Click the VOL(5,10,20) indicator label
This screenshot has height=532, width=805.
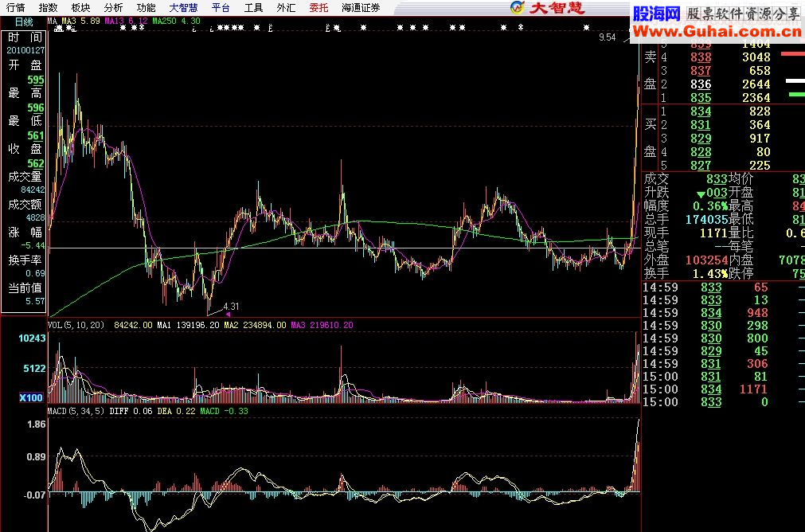77,326
